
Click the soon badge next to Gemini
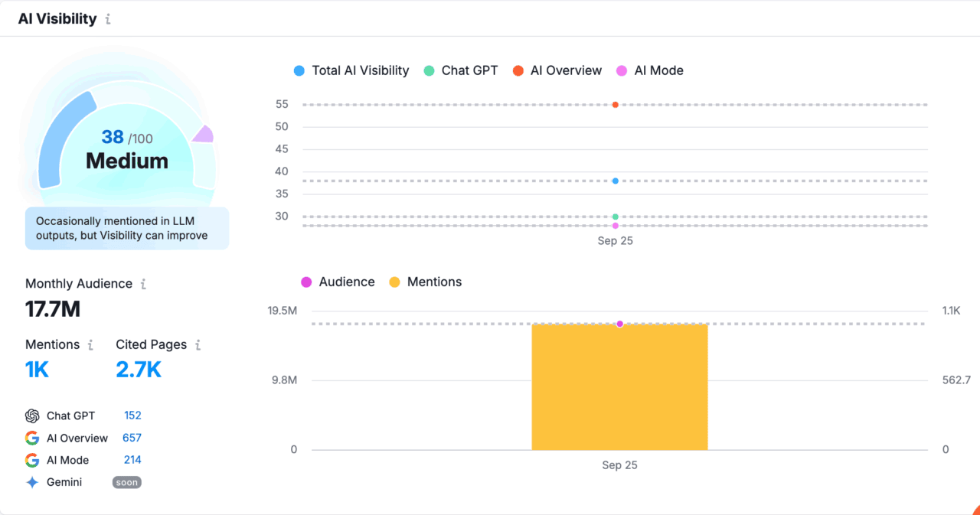pos(126,482)
